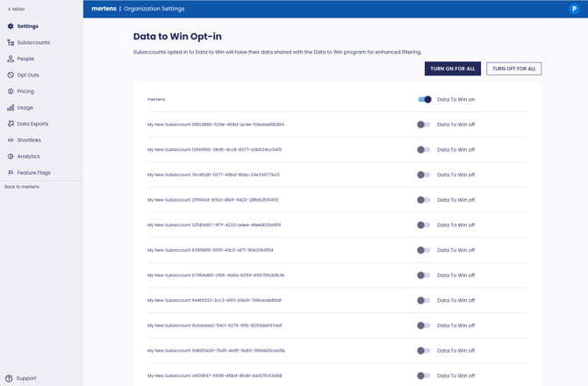Viewport: 588px width, 386px height.
Task: Select subaccount name starting 67954d80
Action: 216,275
